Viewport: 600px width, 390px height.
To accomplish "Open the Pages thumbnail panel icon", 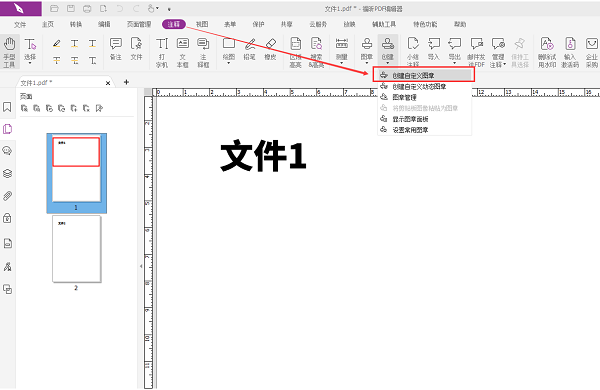I will tap(7, 129).
